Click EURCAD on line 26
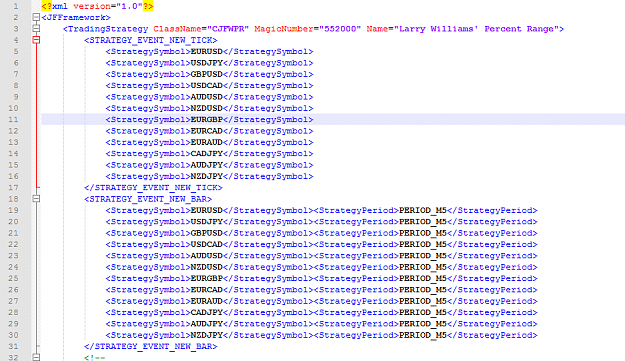625x361 pixels. pos(206,290)
